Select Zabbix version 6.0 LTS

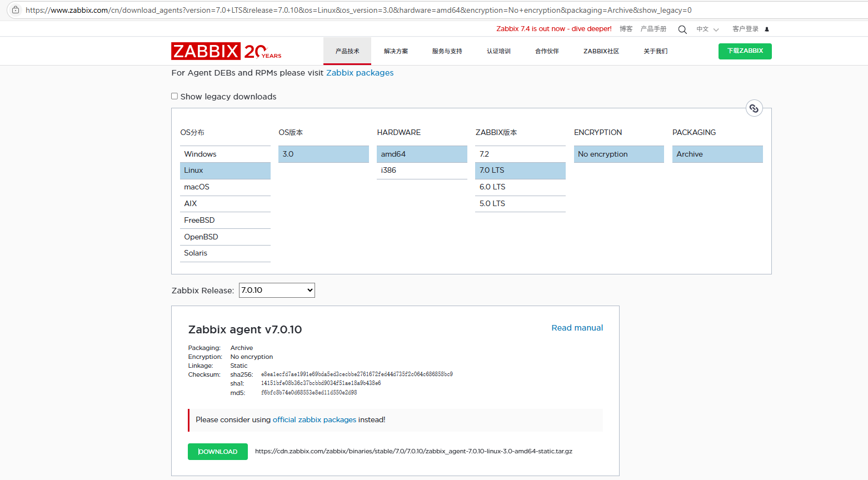point(520,187)
